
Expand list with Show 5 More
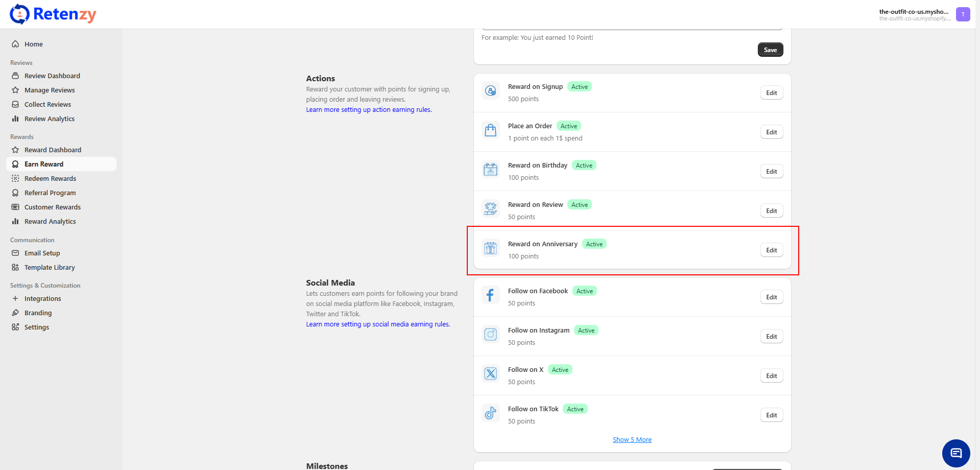coord(632,440)
